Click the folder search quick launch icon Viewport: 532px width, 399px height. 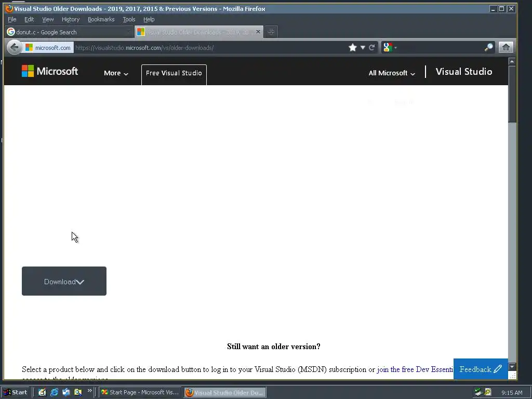click(x=78, y=392)
